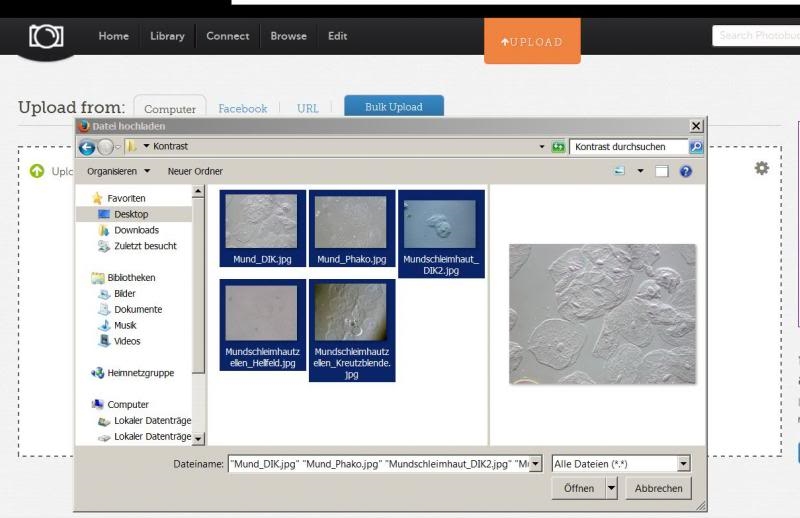This screenshot has height=518, width=800.
Task: Toggle the preview pane icon
Action: click(661, 171)
